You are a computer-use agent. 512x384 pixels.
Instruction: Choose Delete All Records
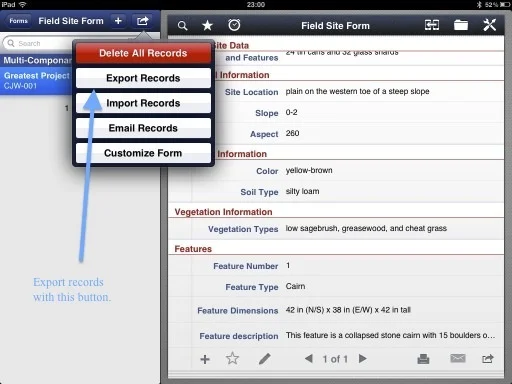tap(143, 53)
